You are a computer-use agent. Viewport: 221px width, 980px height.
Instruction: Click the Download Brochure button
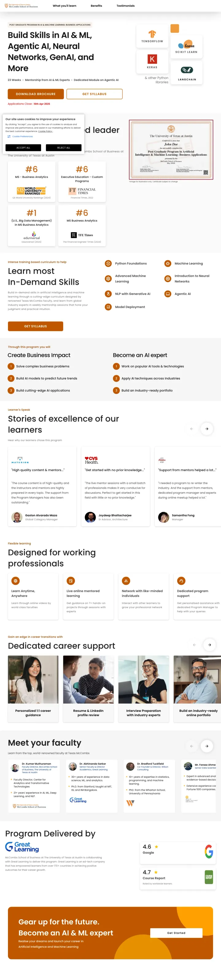point(35,94)
